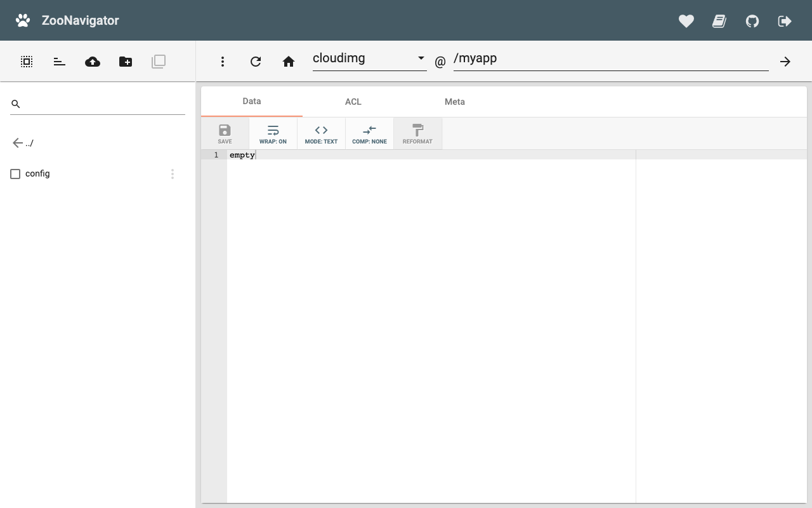Image resolution: width=812 pixels, height=508 pixels.
Task: Open the sponsor heart icon
Action: point(686,21)
